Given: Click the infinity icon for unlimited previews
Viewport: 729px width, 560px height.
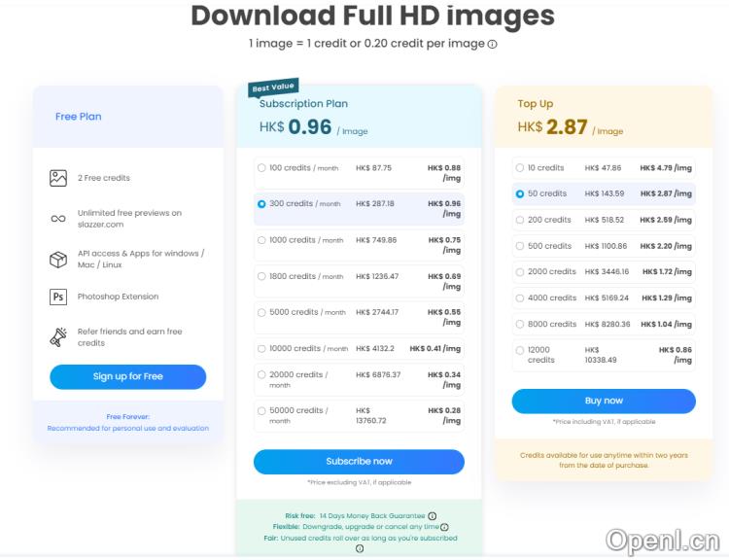Looking at the screenshot, I should coord(58,219).
